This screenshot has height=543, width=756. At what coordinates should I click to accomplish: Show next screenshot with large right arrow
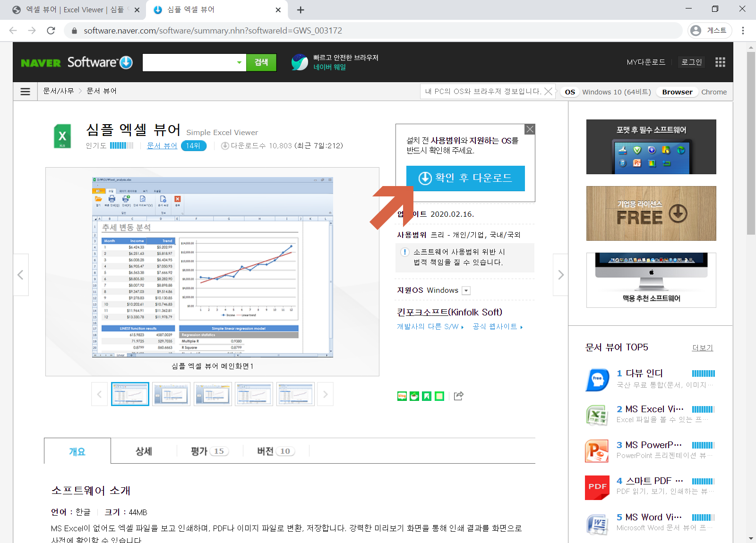(x=560, y=275)
